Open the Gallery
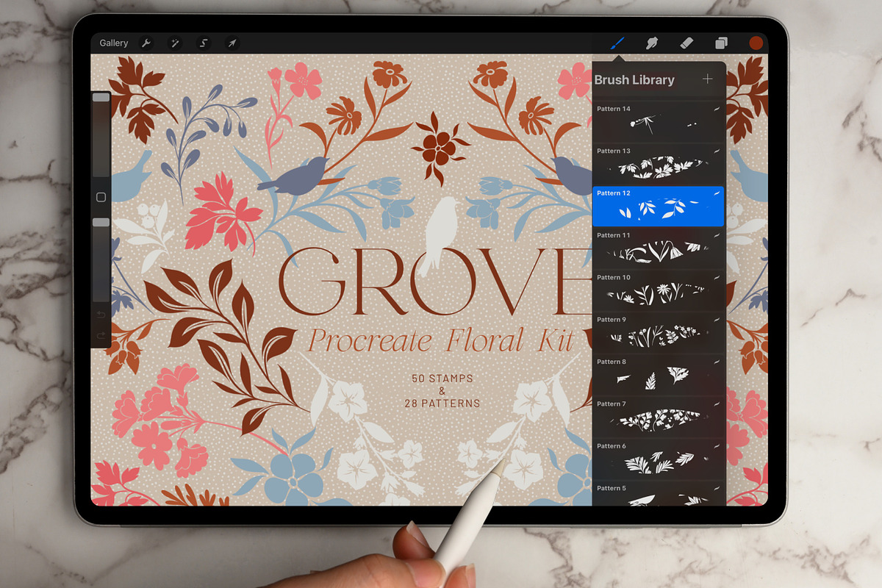The image size is (882, 588). tap(114, 43)
